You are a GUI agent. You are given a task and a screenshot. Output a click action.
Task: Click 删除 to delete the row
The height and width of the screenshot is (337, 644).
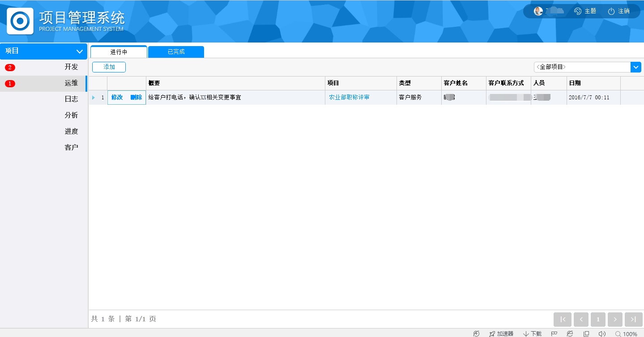[136, 97]
